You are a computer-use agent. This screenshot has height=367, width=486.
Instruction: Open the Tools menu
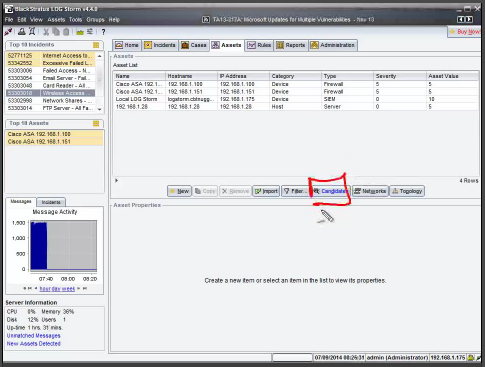coord(75,20)
